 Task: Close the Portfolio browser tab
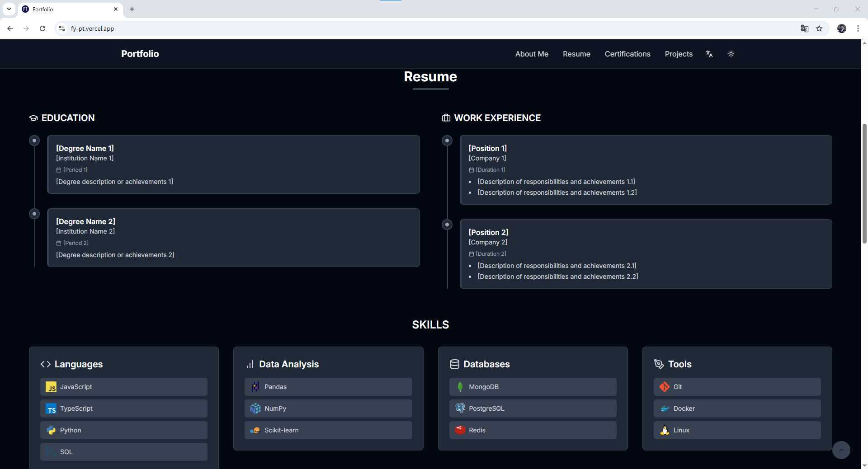[x=116, y=9]
